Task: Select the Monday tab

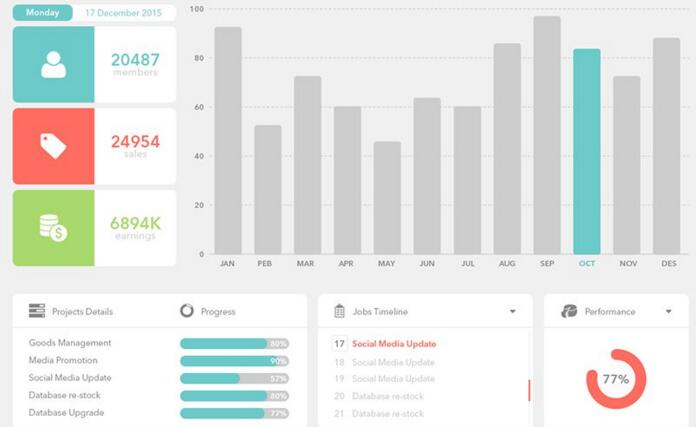Action: click(x=42, y=13)
